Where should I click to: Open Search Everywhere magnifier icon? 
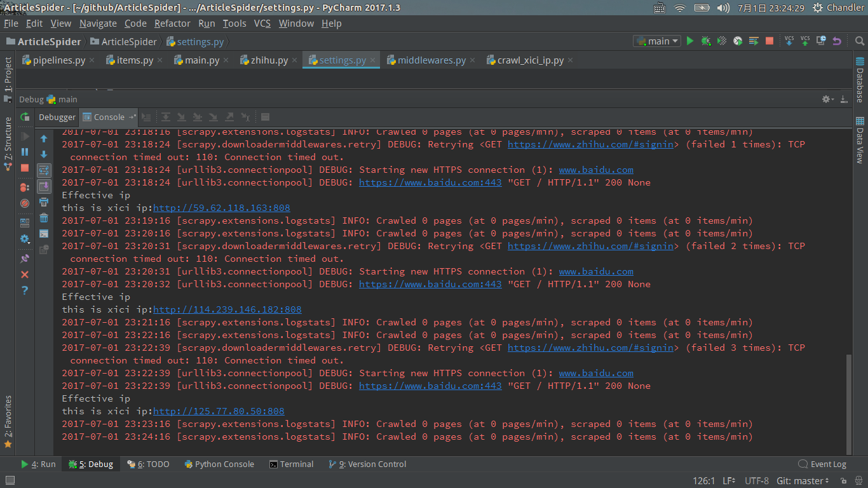click(x=860, y=41)
